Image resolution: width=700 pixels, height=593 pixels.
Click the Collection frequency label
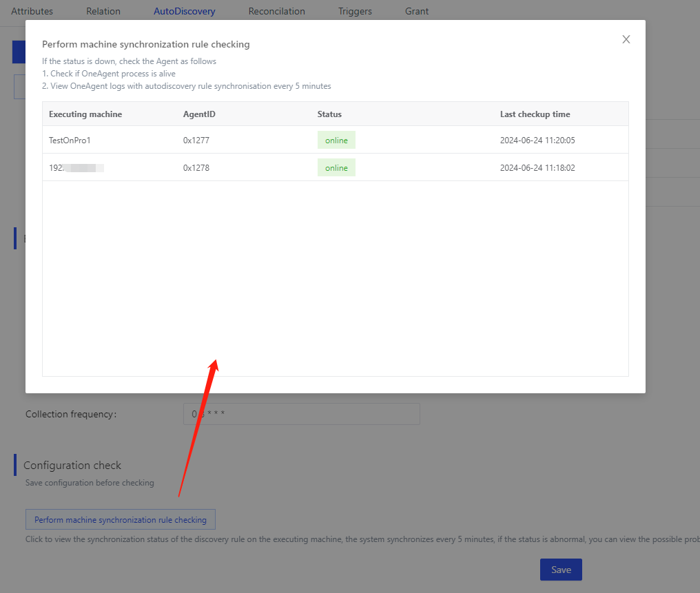click(71, 414)
